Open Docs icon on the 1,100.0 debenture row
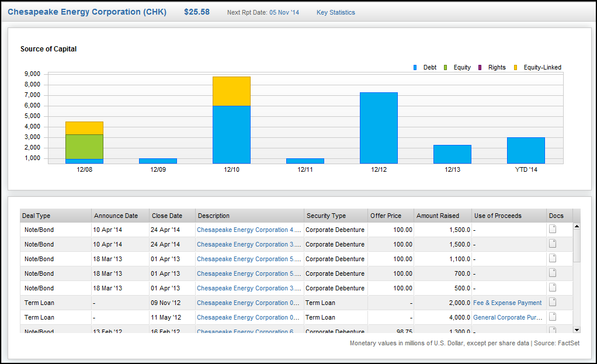The height and width of the screenshot is (364, 597). pos(552,259)
